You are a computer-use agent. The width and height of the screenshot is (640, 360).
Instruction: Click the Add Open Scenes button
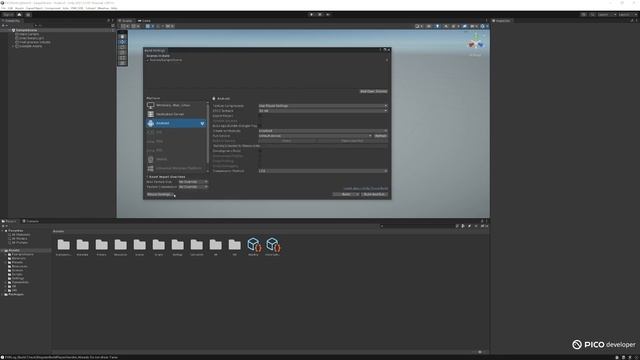coord(373,91)
